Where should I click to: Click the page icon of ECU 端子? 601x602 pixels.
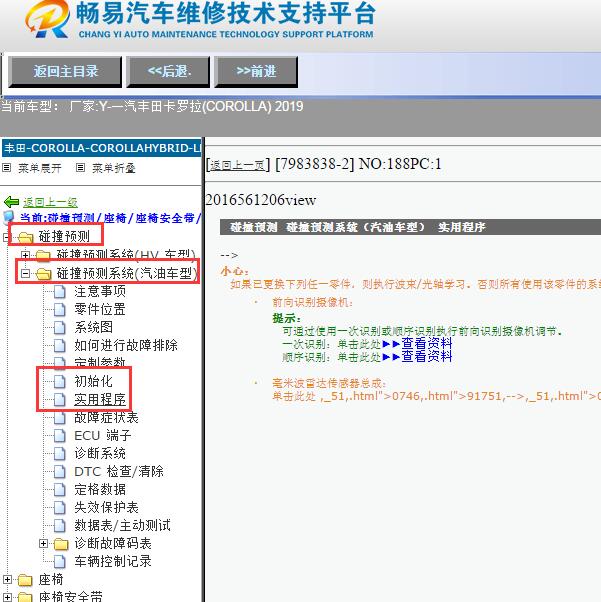[x=60, y=435]
